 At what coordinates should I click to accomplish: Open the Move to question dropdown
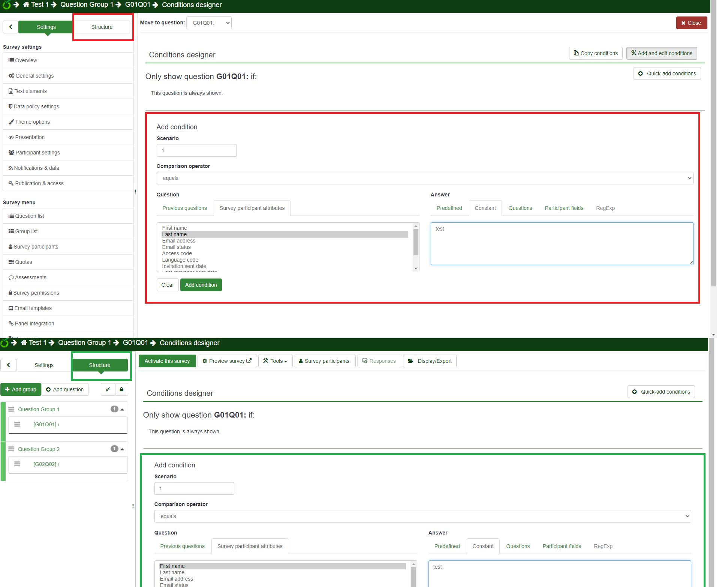209,23
